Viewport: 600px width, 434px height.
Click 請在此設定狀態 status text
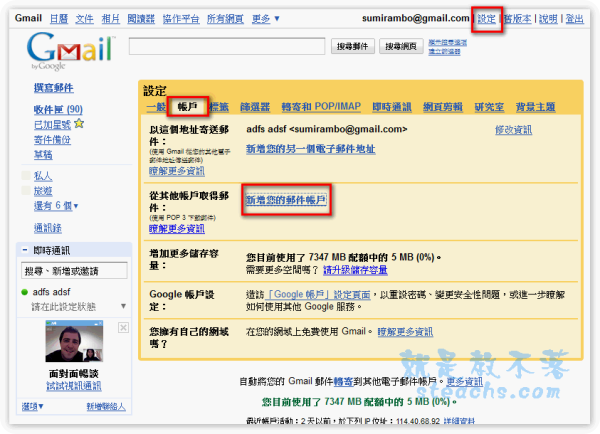[x=64, y=306]
